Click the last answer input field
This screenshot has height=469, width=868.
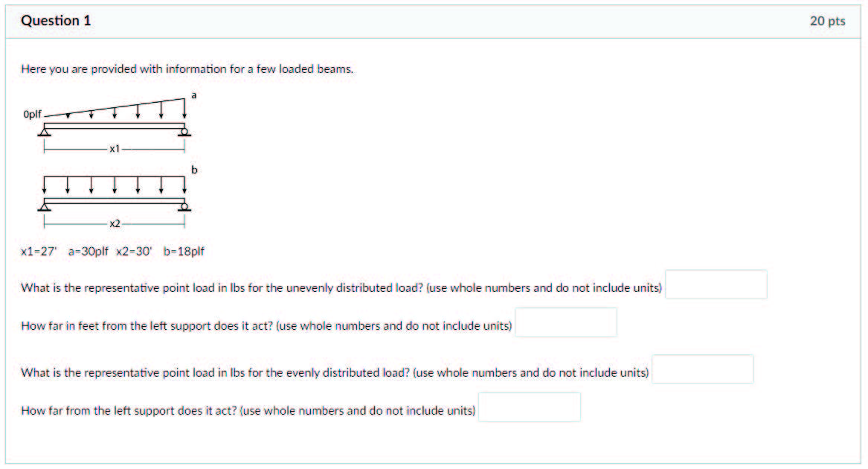530,406
